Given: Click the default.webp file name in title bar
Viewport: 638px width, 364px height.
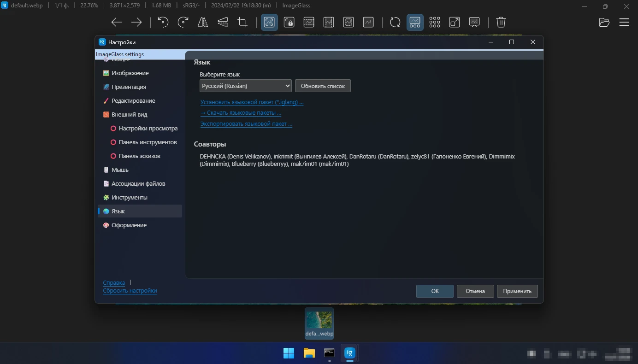Looking at the screenshot, I should (27, 6).
